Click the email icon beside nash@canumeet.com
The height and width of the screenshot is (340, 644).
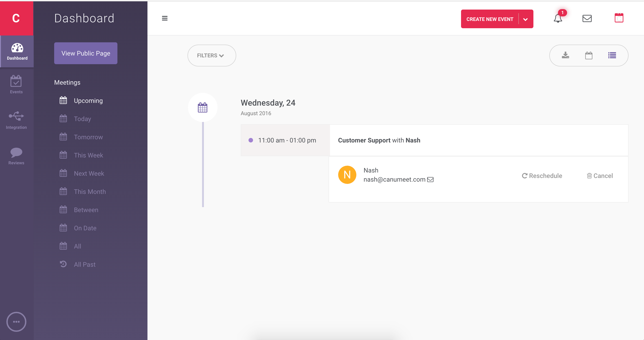click(430, 180)
